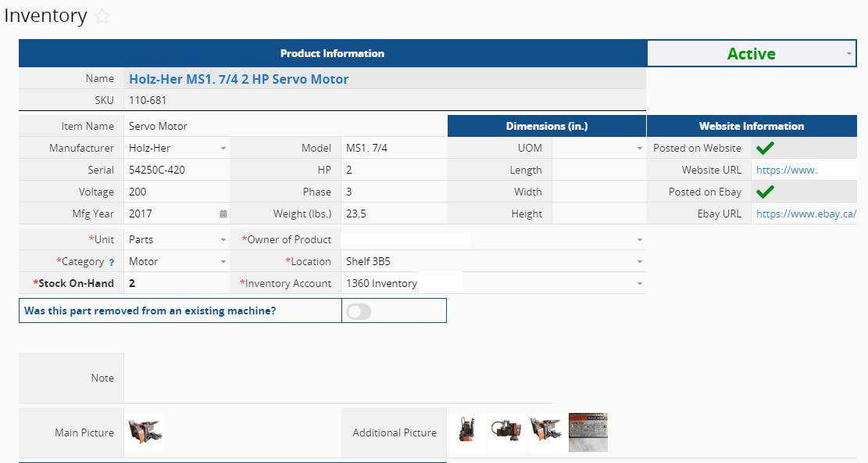Open the Location dropdown

pos(639,261)
